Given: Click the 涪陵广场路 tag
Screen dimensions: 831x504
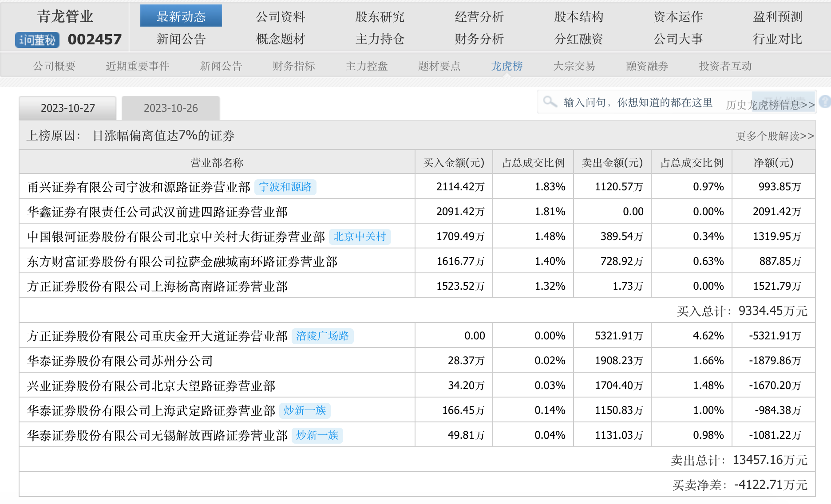Looking at the screenshot, I should click(x=322, y=336).
